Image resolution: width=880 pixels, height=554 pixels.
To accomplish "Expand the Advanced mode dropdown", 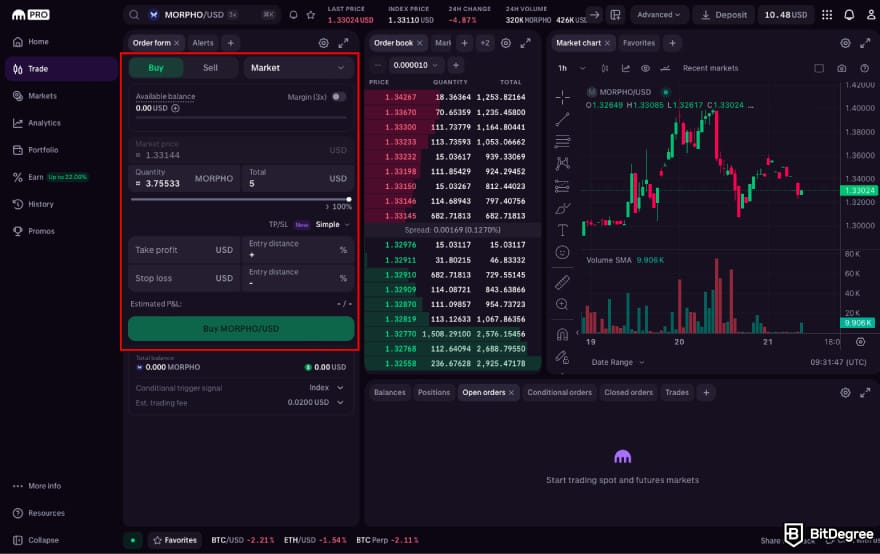I will click(659, 15).
